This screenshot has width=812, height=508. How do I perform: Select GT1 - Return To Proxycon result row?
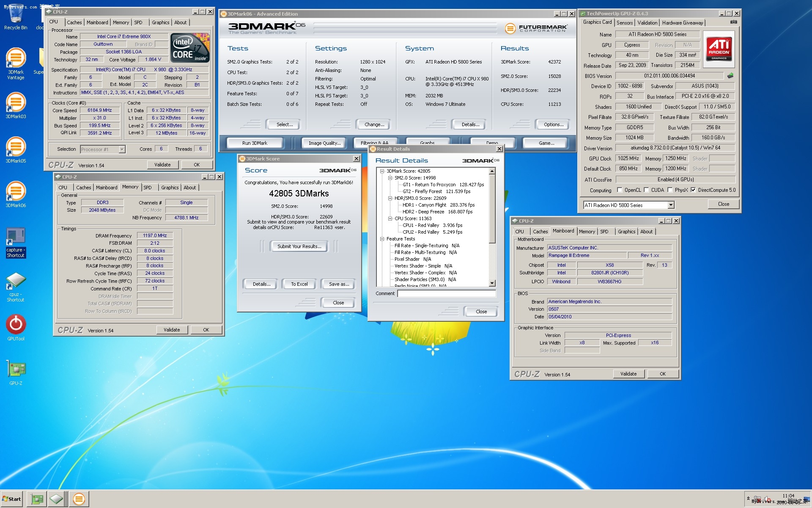(443, 185)
